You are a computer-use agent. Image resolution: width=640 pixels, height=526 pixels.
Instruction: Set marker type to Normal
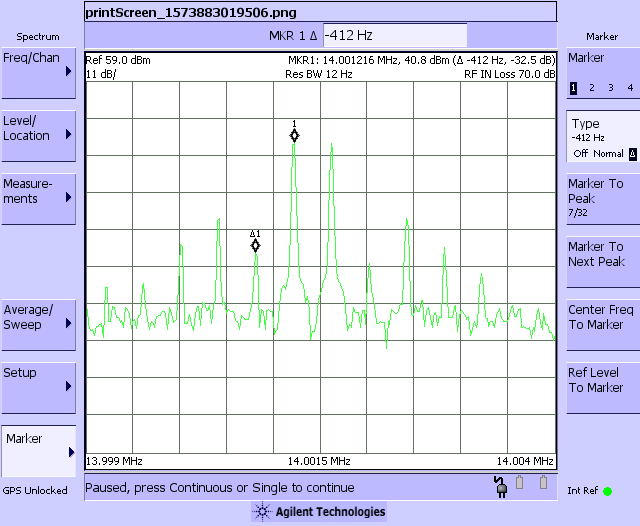tap(608, 154)
